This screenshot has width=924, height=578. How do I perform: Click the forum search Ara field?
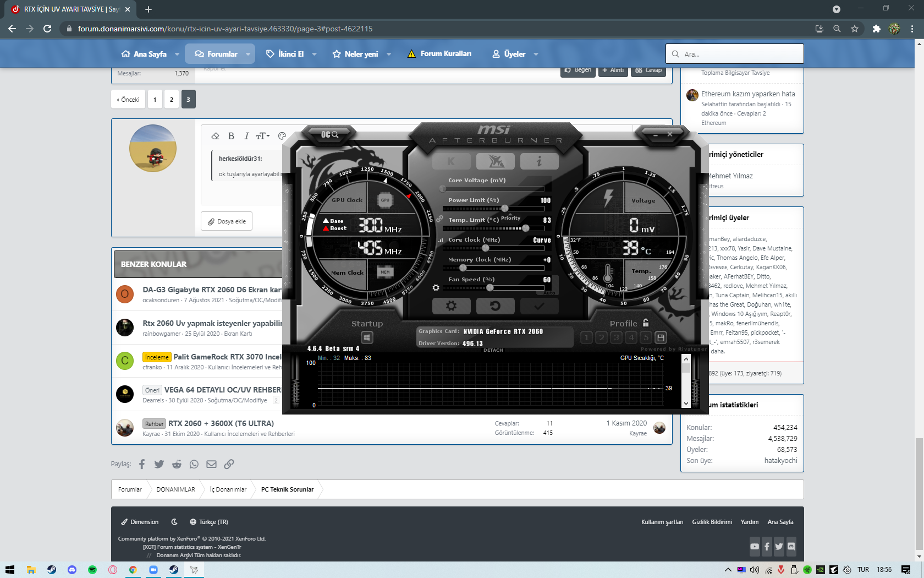[735, 54]
